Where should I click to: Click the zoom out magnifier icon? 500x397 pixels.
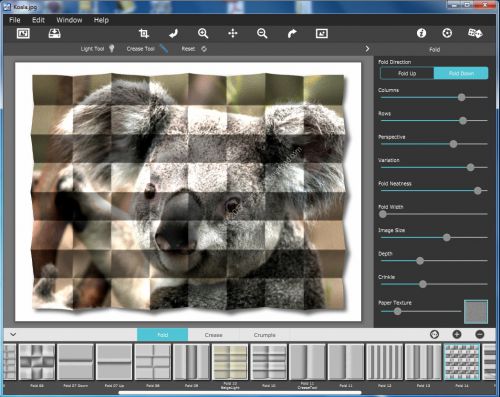tap(262, 33)
